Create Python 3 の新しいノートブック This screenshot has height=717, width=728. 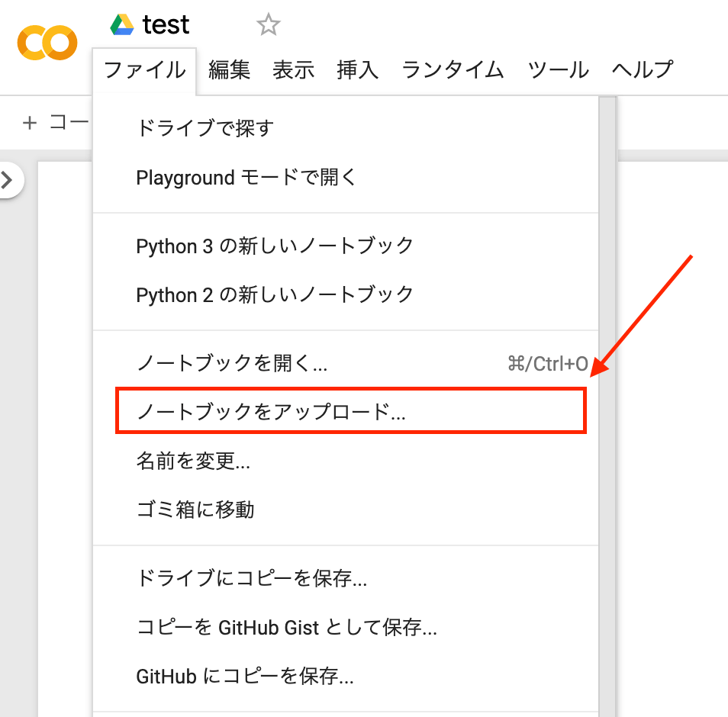[346, 246]
